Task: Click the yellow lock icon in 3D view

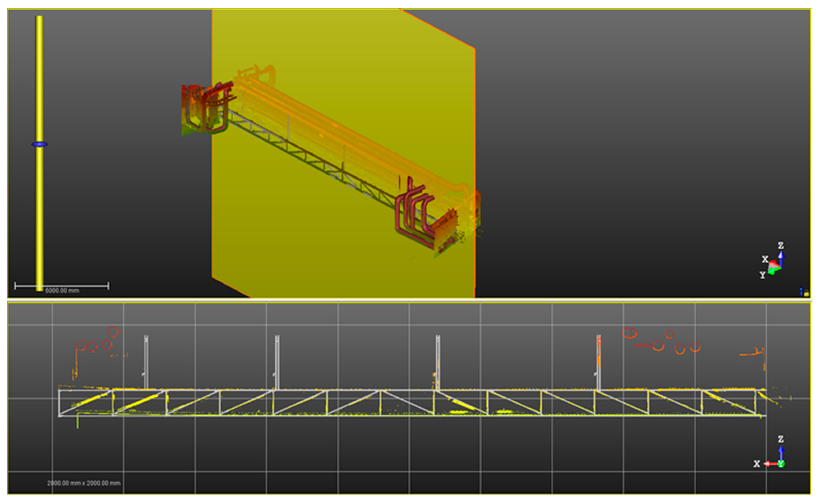Action: pyautogui.click(x=806, y=293)
